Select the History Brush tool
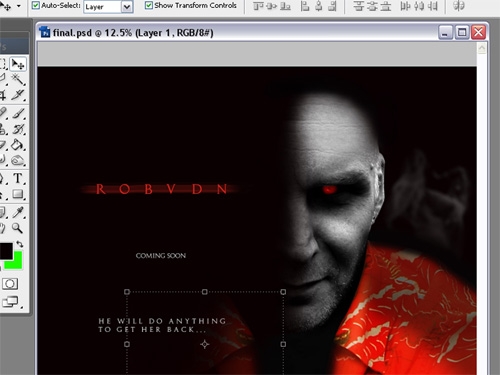Image resolution: width=500 pixels, height=375 pixels. 18,129
